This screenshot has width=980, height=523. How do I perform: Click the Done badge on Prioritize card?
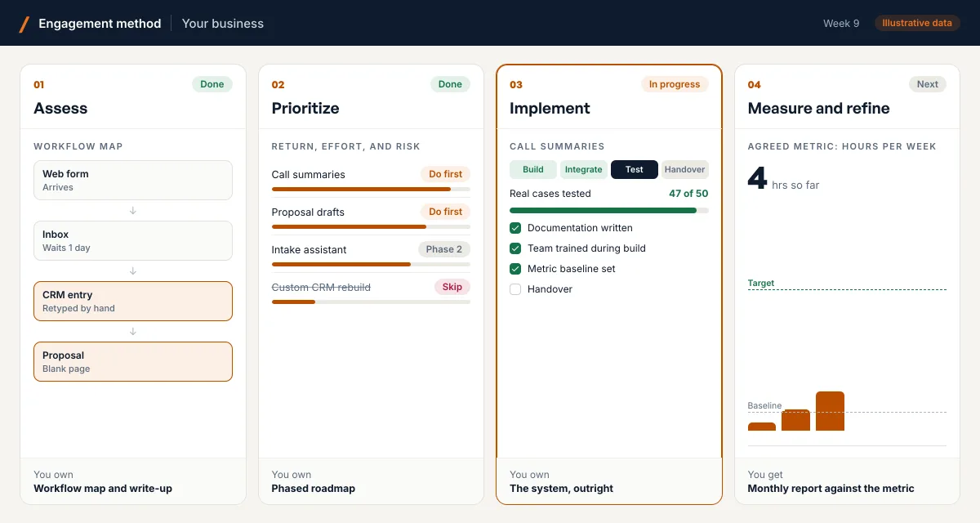click(x=450, y=84)
